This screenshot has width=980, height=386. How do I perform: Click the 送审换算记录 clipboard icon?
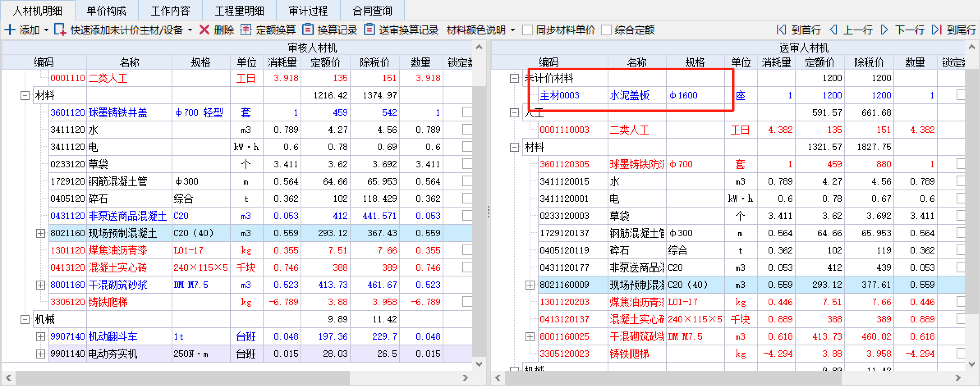click(x=370, y=30)
